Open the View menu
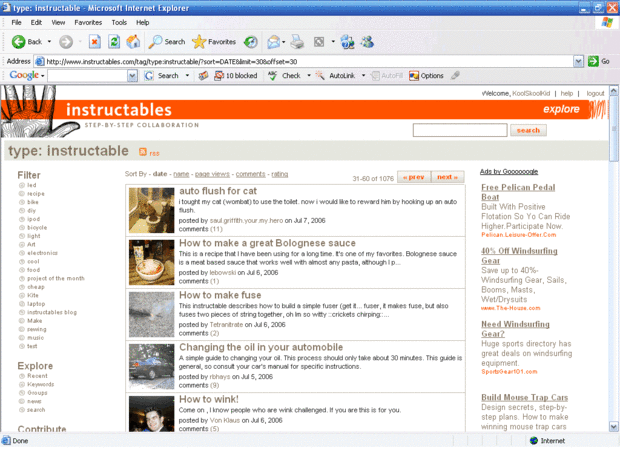The width and height of the screenshot is (620, 465). 58,23
